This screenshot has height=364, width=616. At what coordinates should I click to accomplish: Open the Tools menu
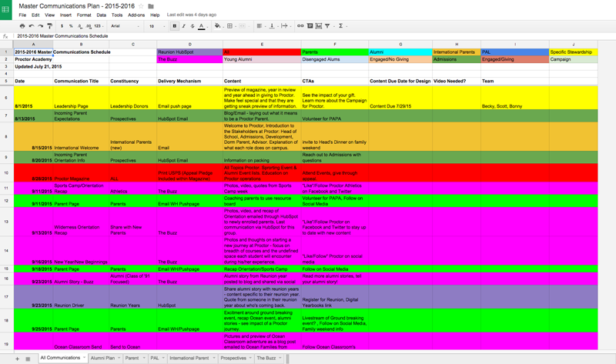pyautogui.click(x=117, y=15)
